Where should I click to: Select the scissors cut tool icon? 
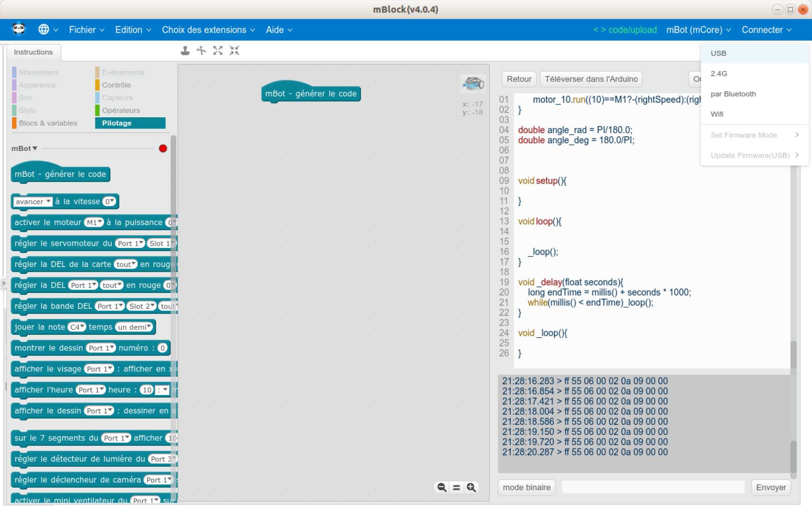[x=201, y=51]
